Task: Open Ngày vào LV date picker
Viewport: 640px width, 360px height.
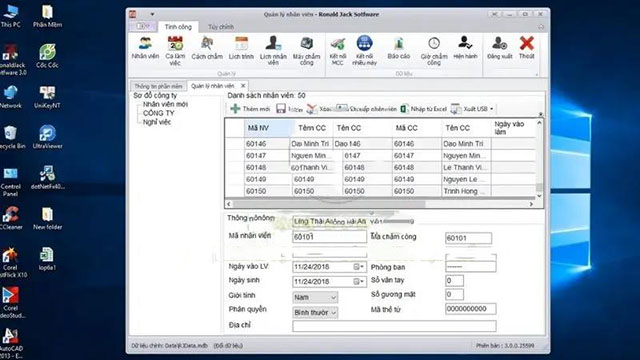Action: click(x=358, y=267)
